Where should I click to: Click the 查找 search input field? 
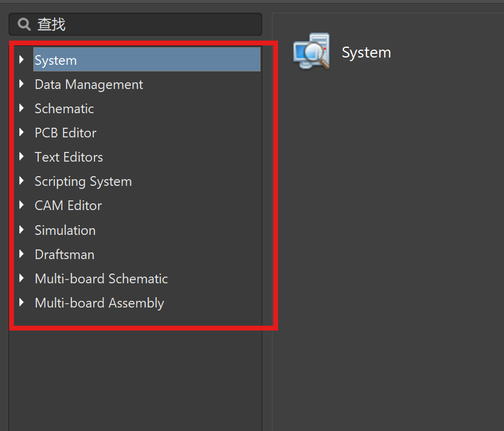134,24
